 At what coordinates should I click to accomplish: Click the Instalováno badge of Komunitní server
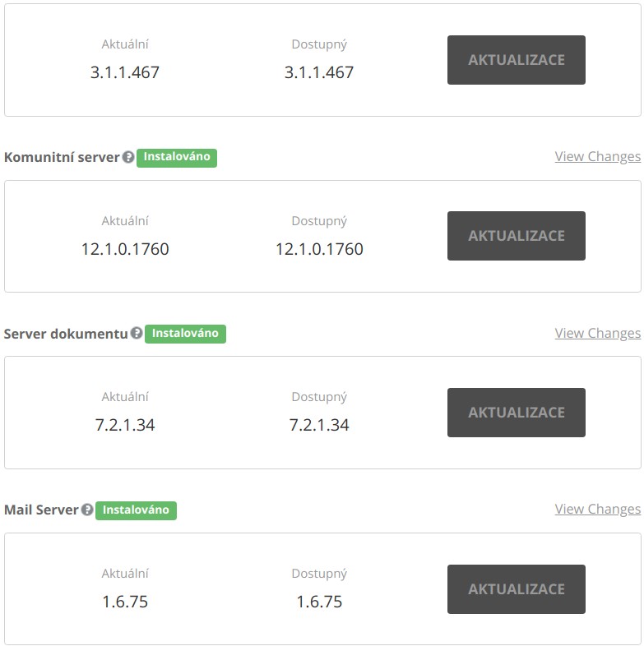(x=177, y=158)
